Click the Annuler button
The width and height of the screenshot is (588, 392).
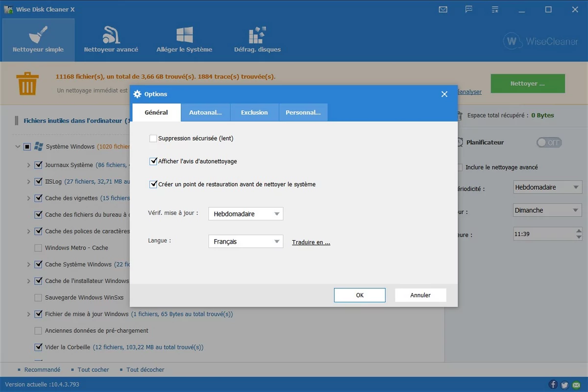point(420,295)
